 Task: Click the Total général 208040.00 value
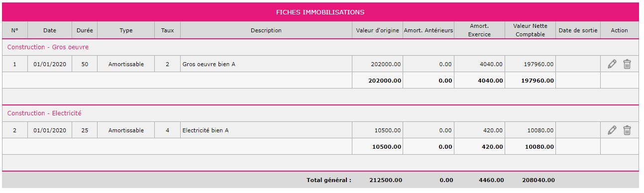539,180
